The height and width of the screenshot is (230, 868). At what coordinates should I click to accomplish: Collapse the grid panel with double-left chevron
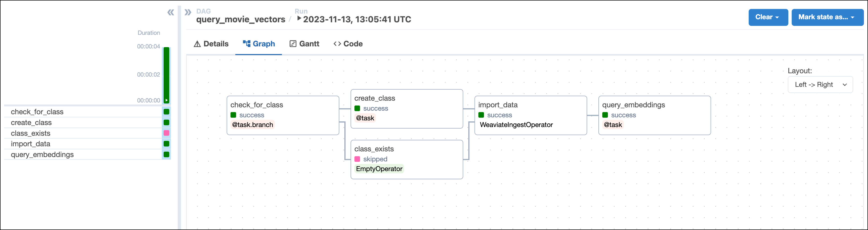tap(171, 13)
